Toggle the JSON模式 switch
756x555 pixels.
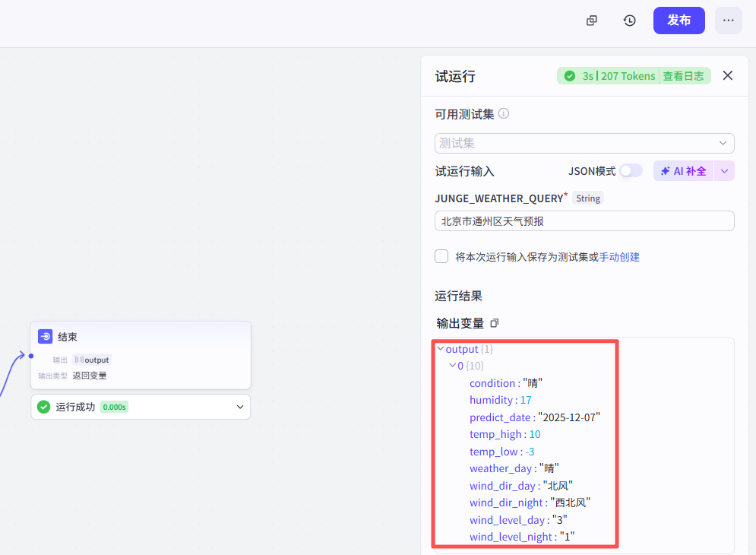click(x=631, y=171)
